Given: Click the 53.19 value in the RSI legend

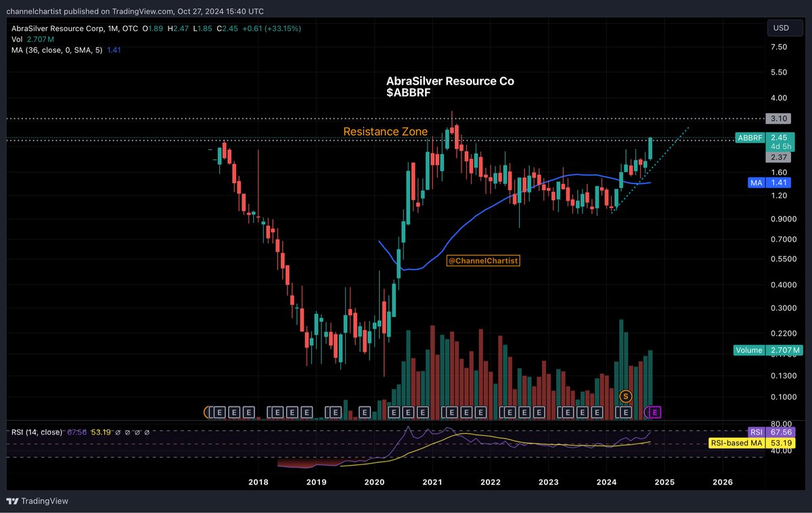Looking at the screenshot, I should [x=100, y=432].
